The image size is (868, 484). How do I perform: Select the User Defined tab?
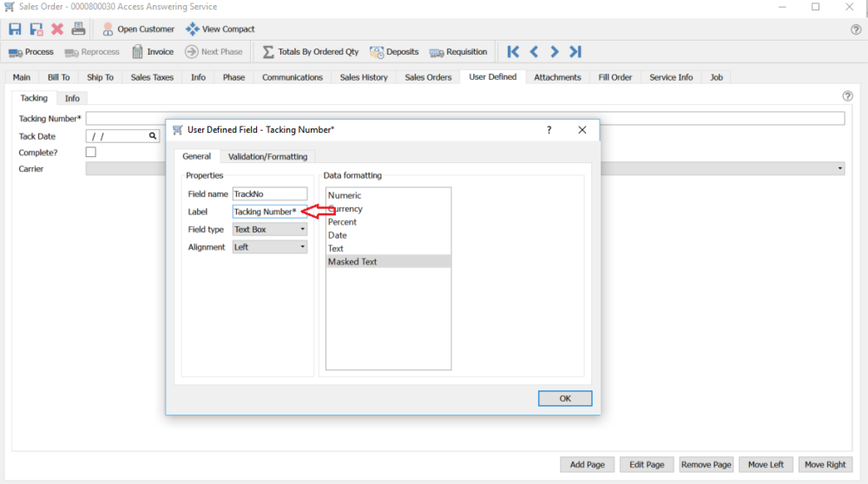(x=493, y=77)
